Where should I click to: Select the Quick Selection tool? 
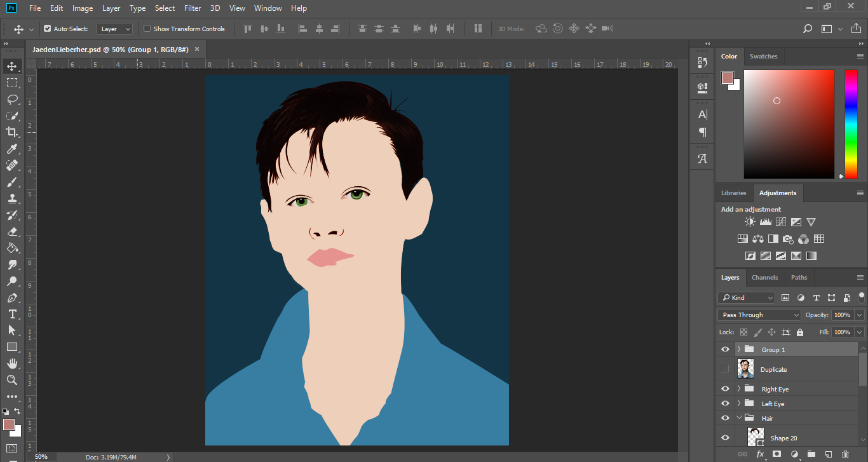tap(11, 116)
